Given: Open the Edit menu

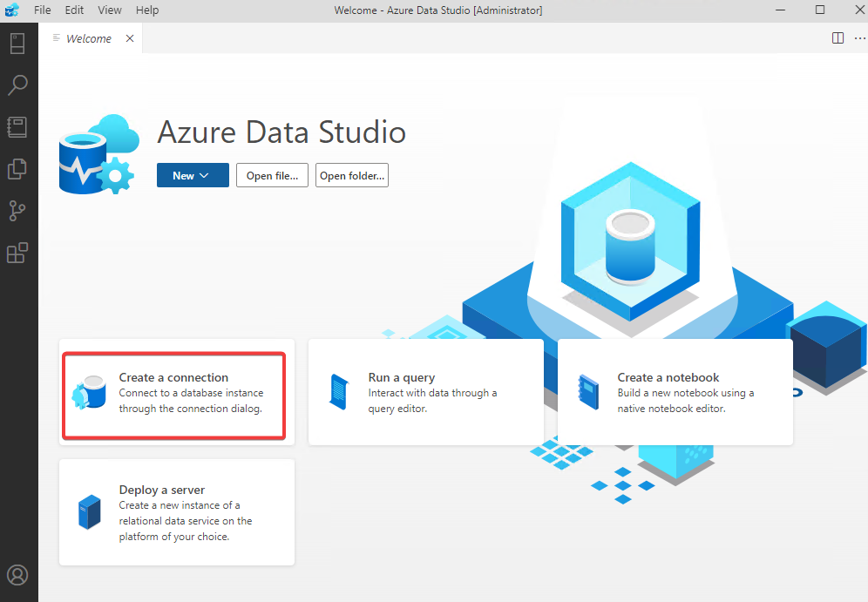Looking at the screenshot, I should [x=74, y=10].
